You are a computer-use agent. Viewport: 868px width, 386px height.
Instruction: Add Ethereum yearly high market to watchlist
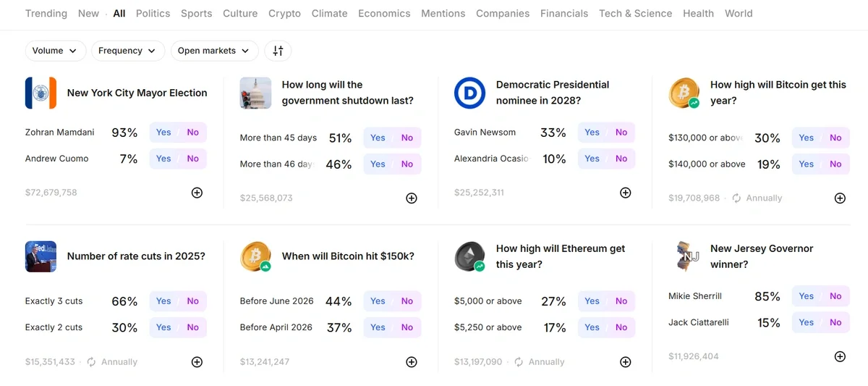pos(626,361)
